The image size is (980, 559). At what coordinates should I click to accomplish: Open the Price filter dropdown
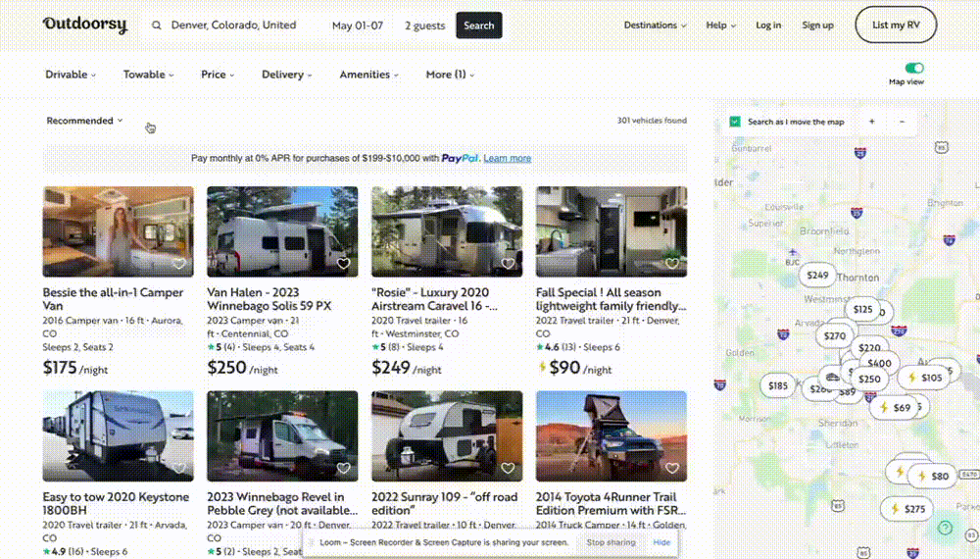coord(218,75)
